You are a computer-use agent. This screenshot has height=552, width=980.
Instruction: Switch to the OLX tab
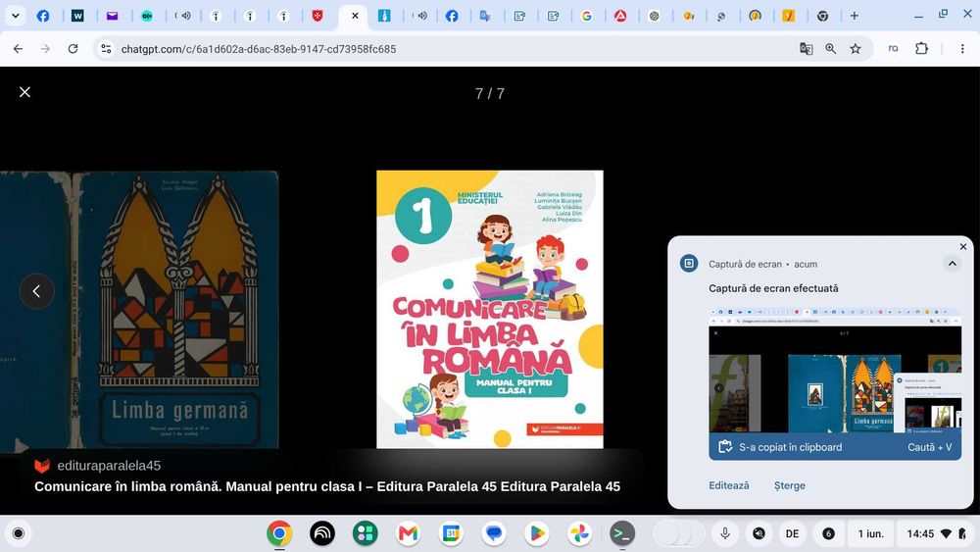tap(147, 16)
